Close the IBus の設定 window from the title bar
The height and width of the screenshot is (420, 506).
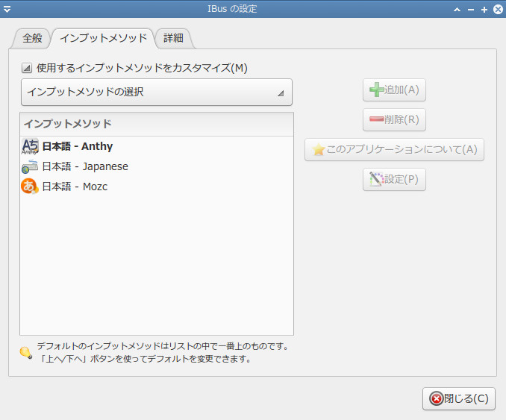(x=499, y=10)
